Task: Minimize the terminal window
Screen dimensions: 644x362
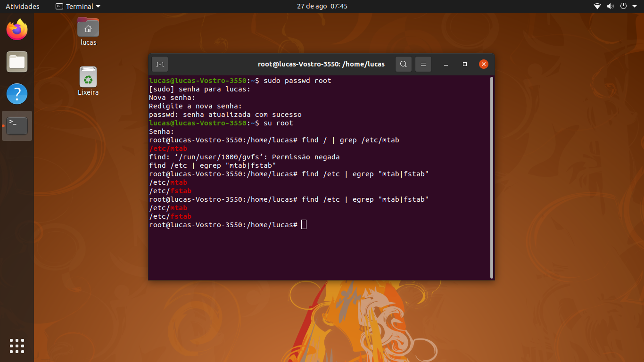Action: [446, 64]
